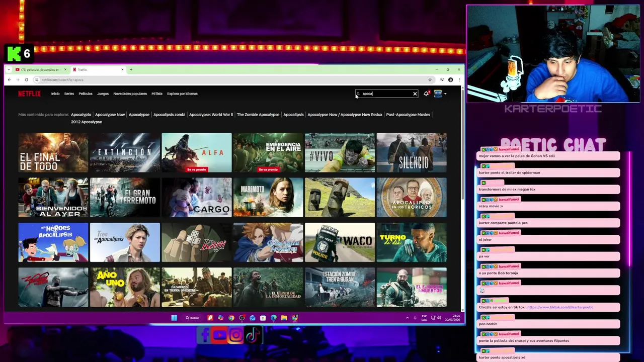
Task: Open the Kaiji title card
Action: (x=197, y=242)
